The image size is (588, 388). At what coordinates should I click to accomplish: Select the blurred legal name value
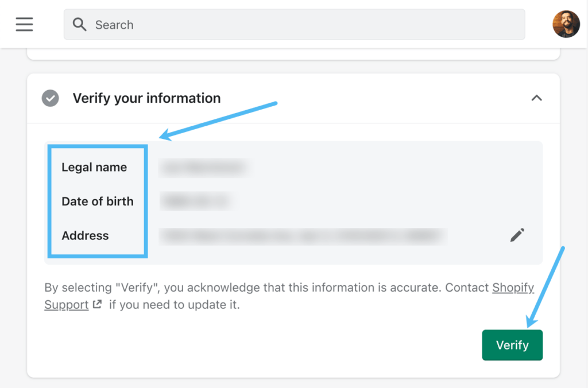[203, 168]
